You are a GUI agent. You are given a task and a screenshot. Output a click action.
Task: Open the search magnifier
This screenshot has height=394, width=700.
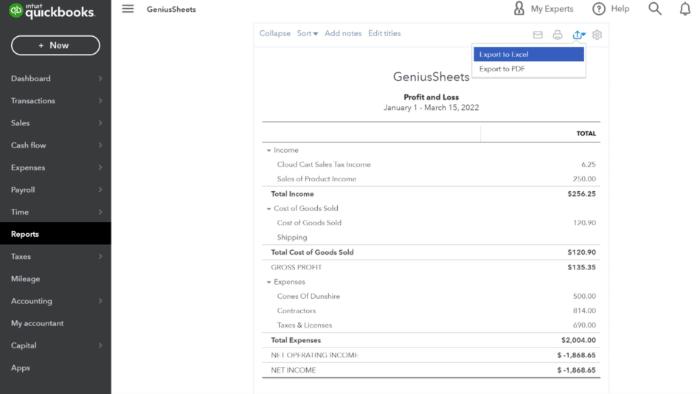[654, 8]
